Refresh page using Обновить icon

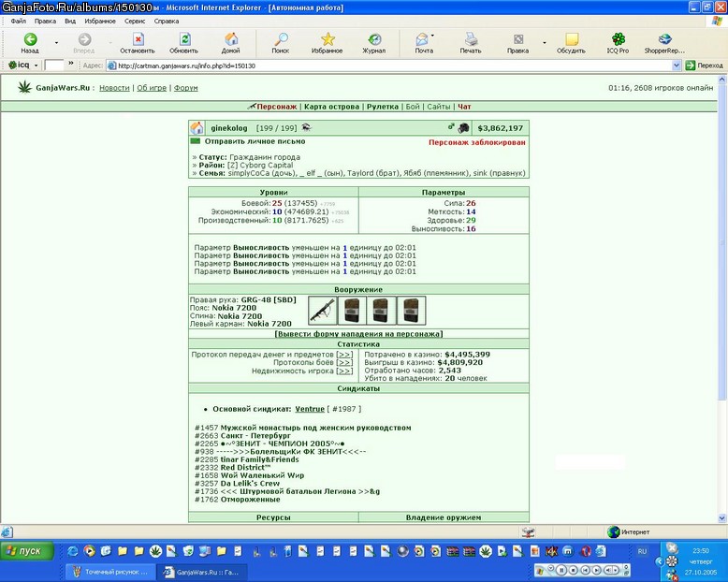coord(183,43)
